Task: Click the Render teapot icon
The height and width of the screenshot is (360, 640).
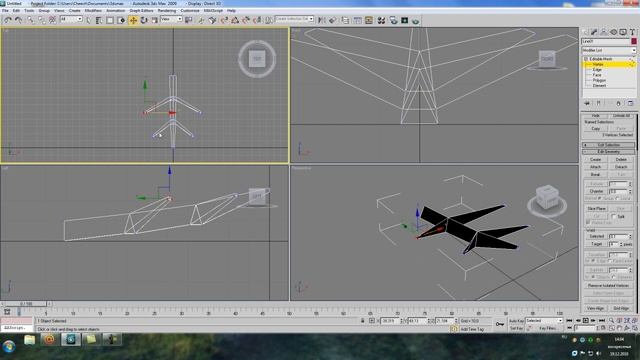Action: pyautogui.click(x=415, y=20)
